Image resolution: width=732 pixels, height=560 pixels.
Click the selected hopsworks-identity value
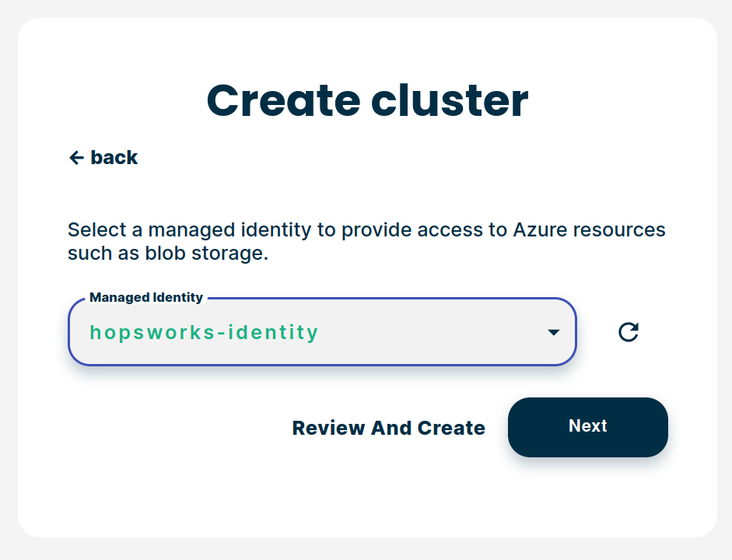204,332
